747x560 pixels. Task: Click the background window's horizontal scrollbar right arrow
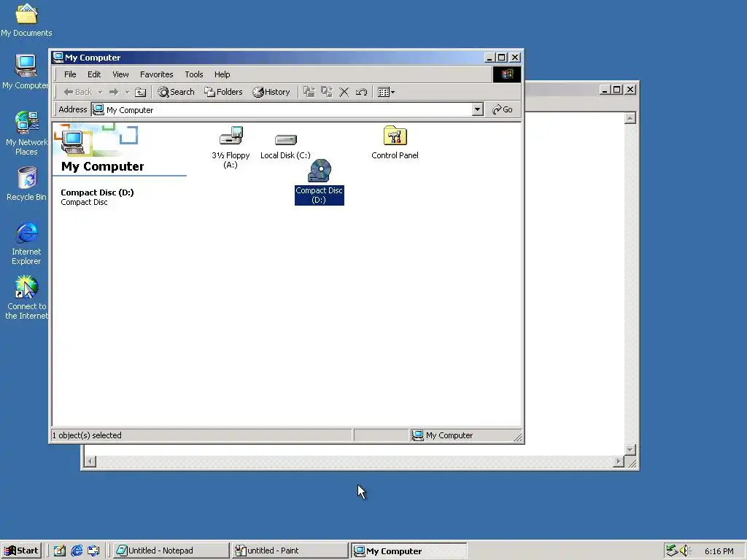(x=619, y=462)
